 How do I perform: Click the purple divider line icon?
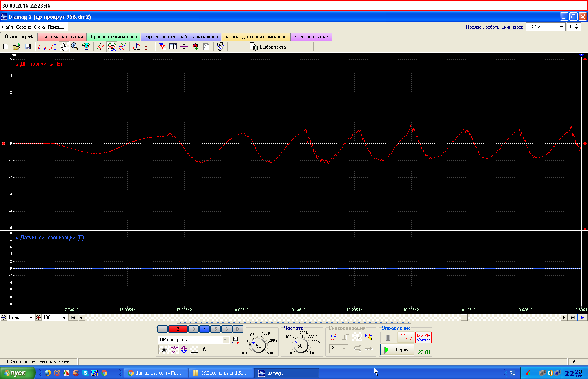coord(184,47)
